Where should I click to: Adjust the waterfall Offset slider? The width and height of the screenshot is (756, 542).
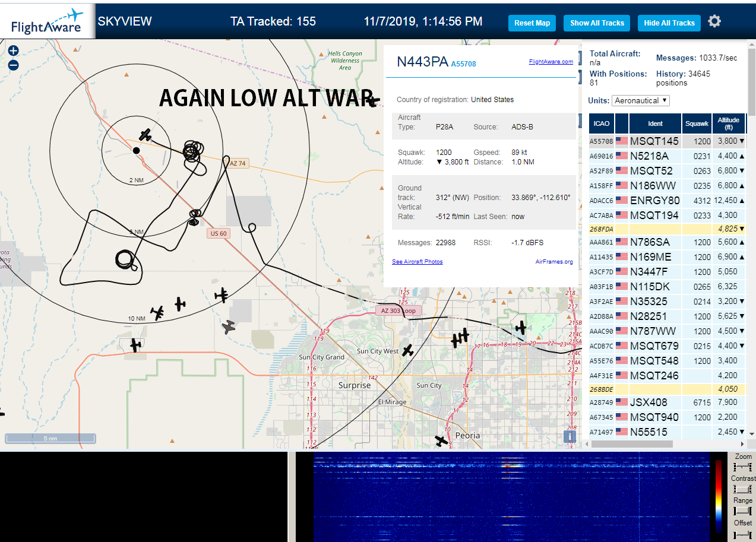coord(742,535)
